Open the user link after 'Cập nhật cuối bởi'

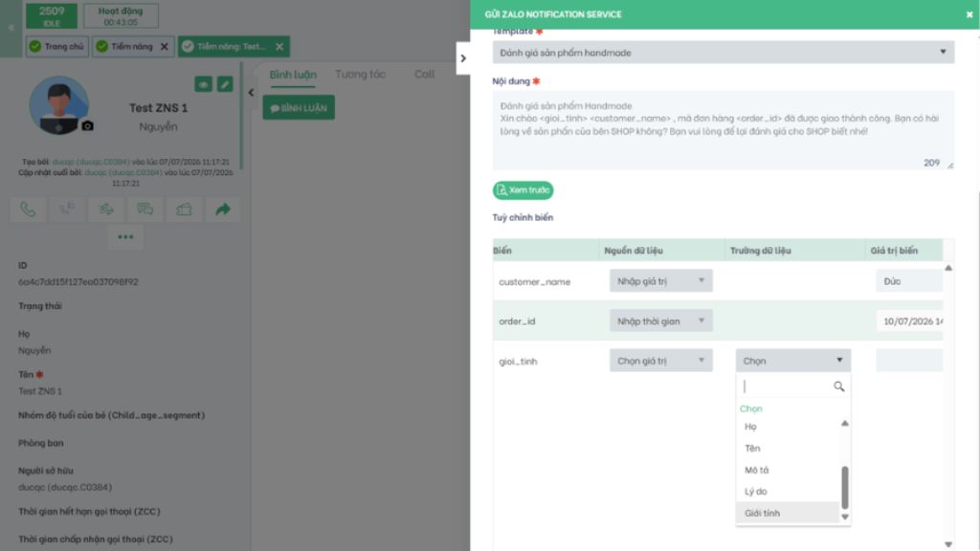(123, 172)
